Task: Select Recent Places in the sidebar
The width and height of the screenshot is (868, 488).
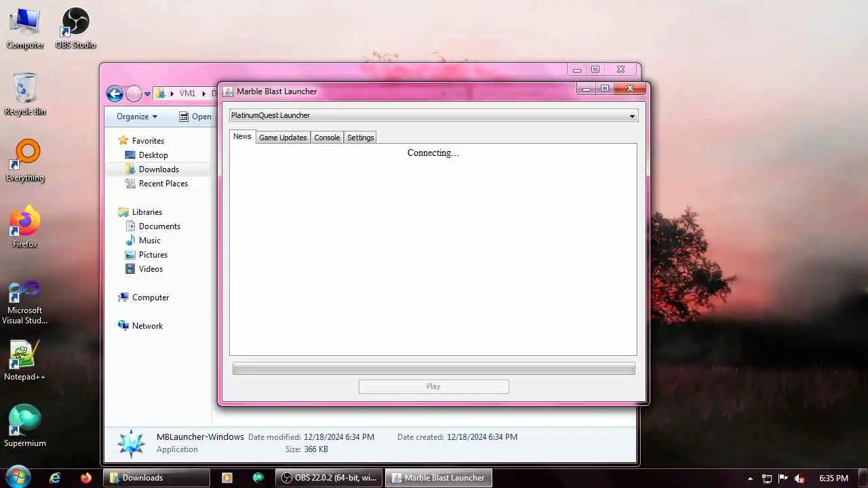Action: [x=156, y=184]
